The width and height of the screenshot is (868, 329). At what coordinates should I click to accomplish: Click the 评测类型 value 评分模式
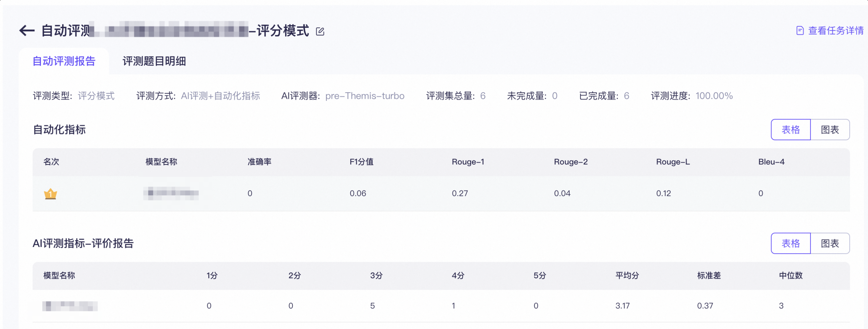pyautogui.click(x=96, y=96)
